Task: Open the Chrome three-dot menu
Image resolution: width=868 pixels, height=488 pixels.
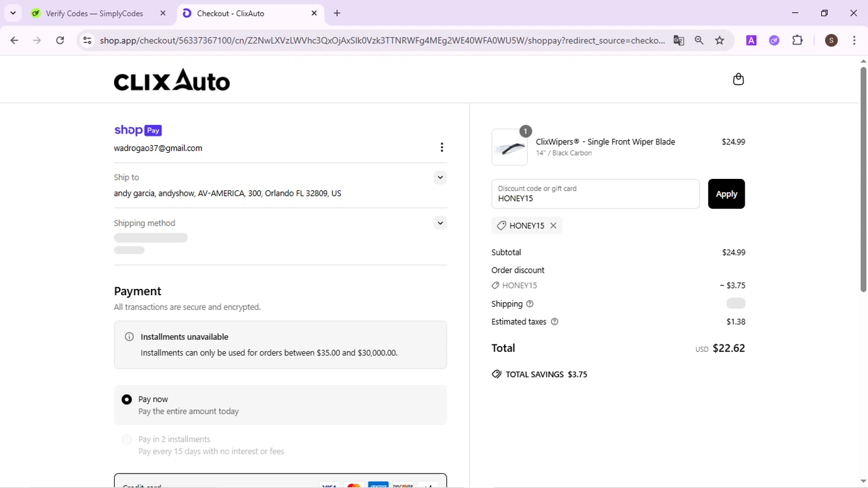Action: [x=854, y=41]
